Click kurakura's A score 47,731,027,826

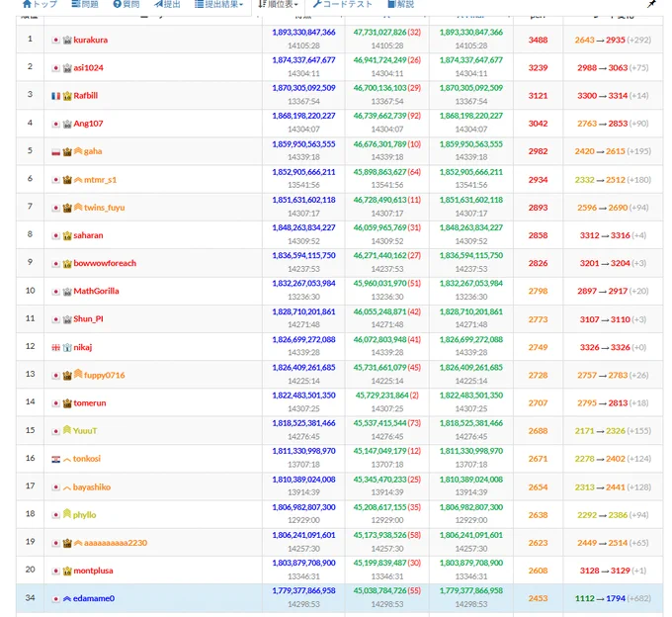[380, 33]
